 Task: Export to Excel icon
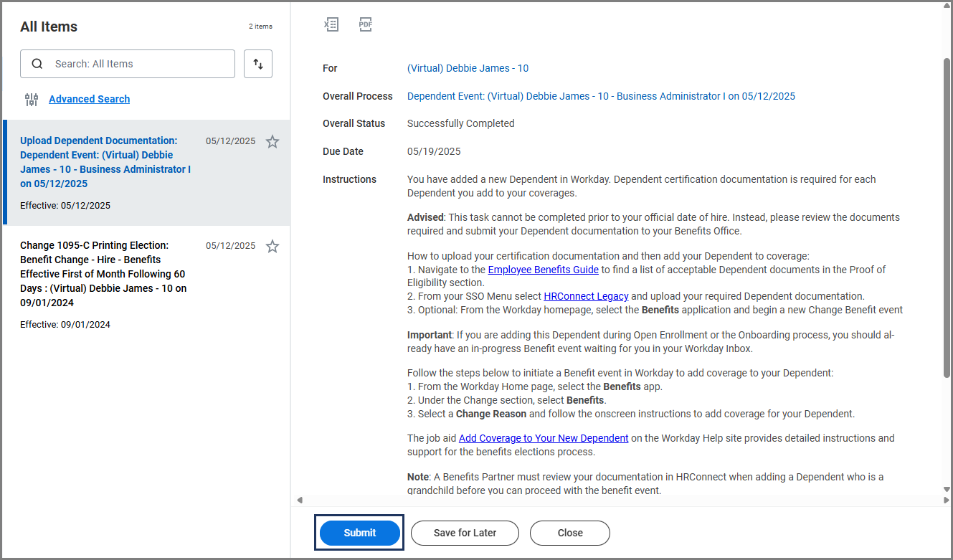tap(331, 24)
